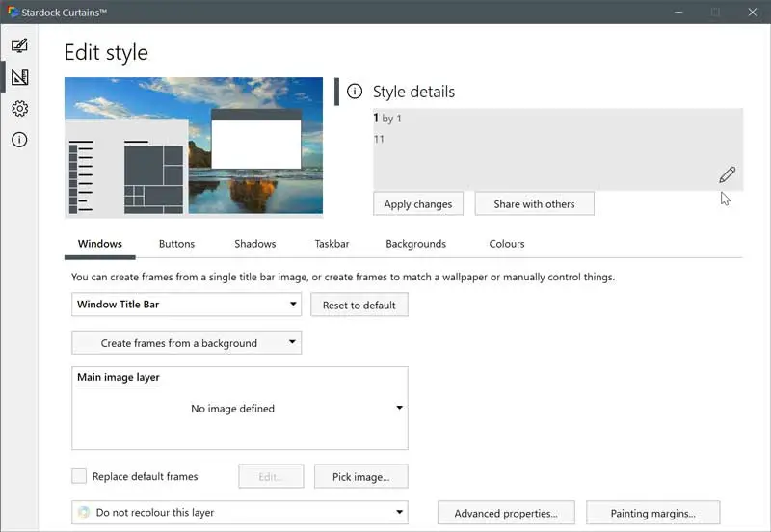Image resolution: width=771 pixels, height=532 pixels.
Task: Open the Do not recolour this layer dropdown
Action: [240, 513]
